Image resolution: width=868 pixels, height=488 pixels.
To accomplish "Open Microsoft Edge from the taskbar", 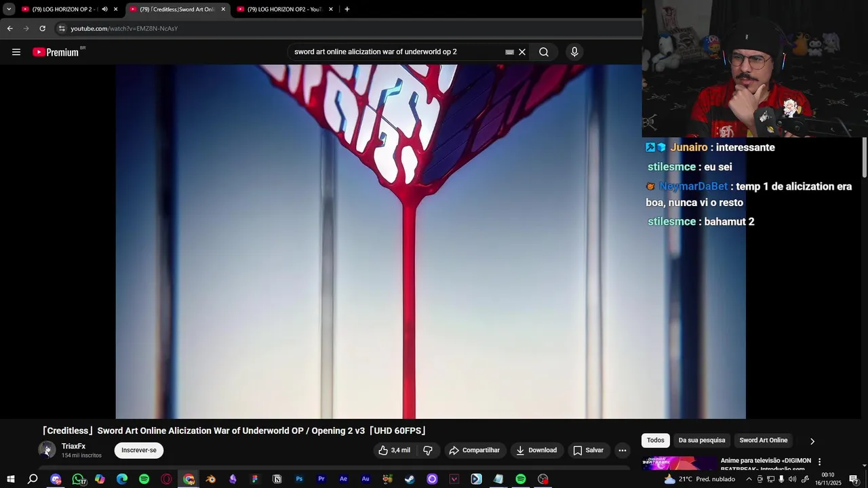I will tap(122, 479).
